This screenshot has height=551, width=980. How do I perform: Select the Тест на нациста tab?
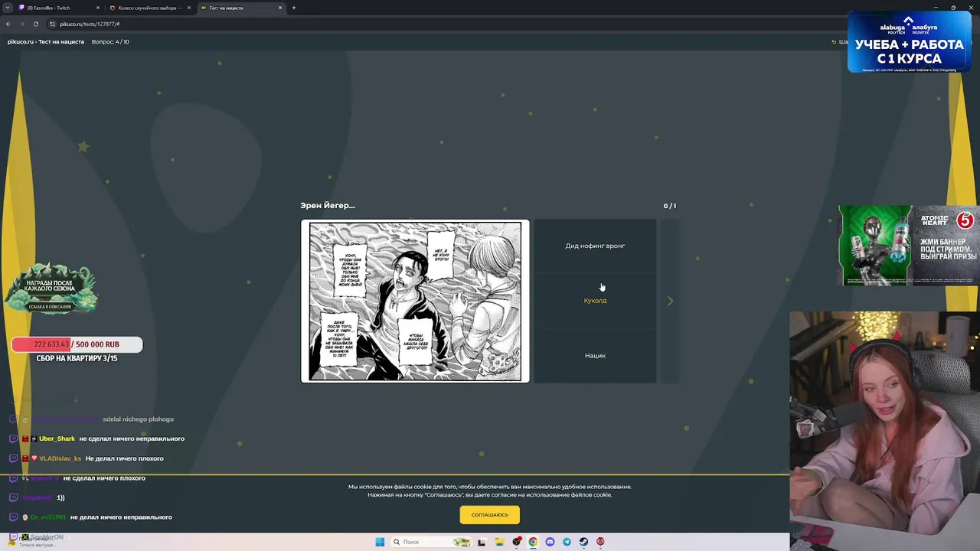pyautogui.click(x=240, y=8)
